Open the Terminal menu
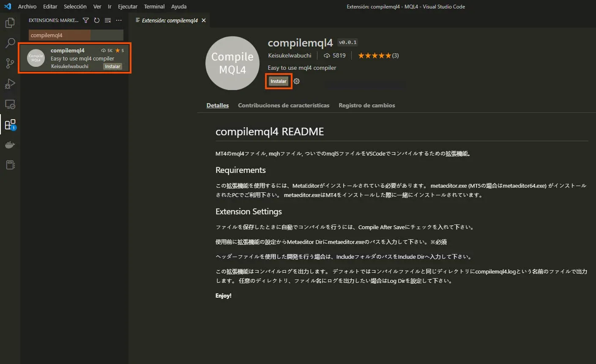Image resolution: width=596 pixels, height=364 pixels. (154, 6)
